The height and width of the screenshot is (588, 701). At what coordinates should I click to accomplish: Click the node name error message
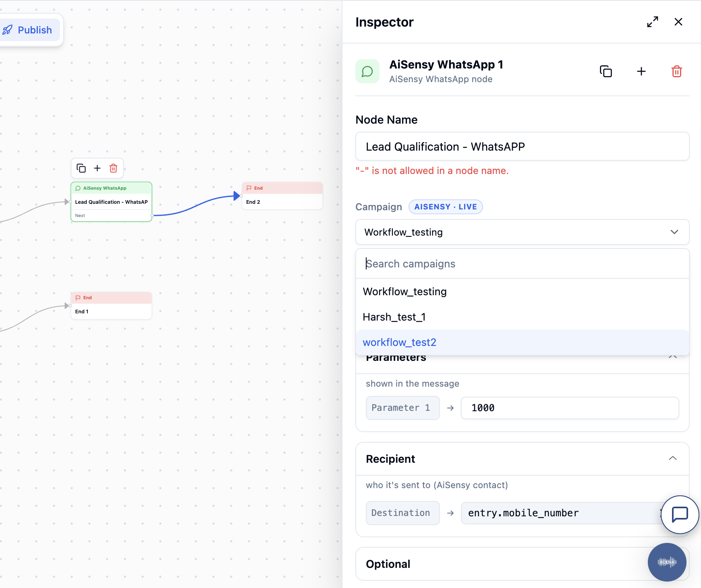432,171
